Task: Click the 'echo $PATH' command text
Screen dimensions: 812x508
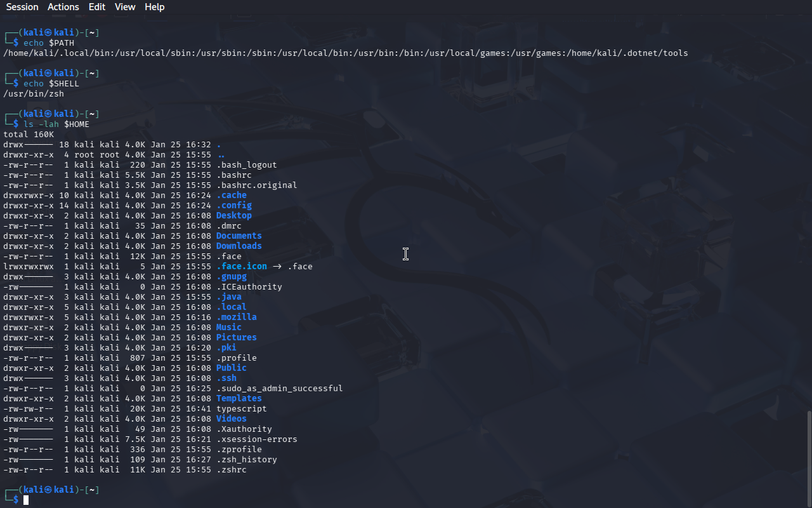Action: click(49, 43)
